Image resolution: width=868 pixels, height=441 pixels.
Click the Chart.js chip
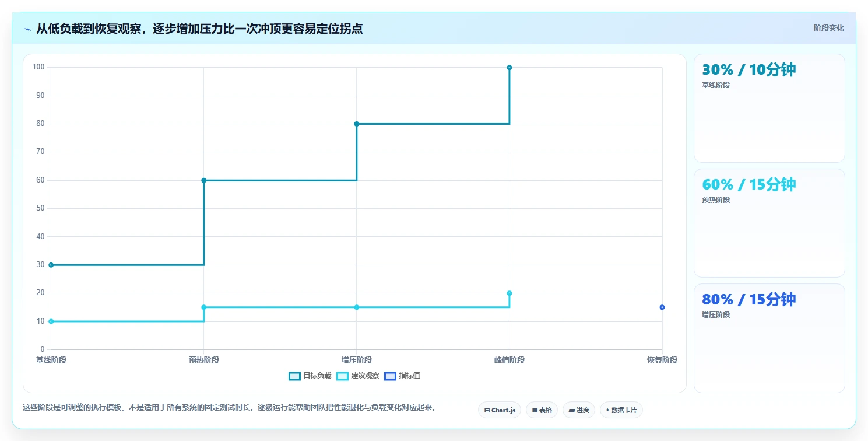tap(500, 410)
